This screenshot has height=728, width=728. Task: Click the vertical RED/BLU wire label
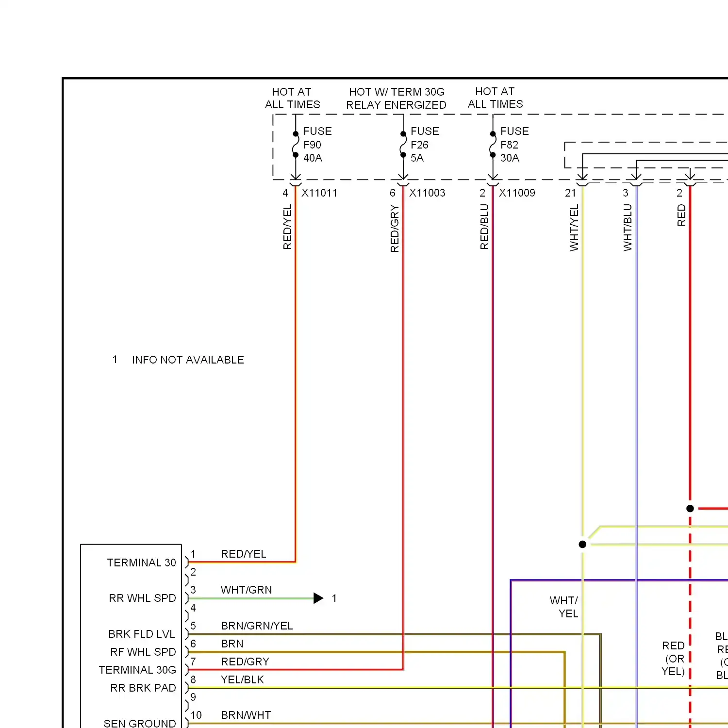pos(484,227)
